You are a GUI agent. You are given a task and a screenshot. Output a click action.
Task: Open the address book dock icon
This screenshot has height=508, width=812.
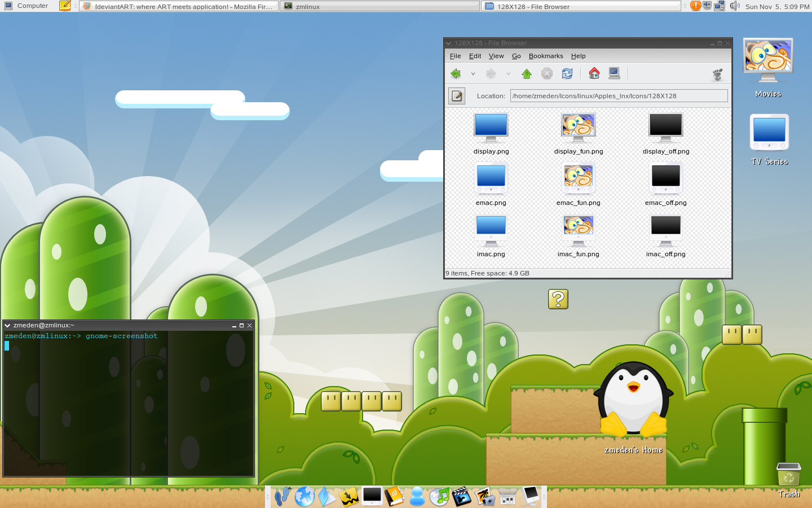[395, 497]
